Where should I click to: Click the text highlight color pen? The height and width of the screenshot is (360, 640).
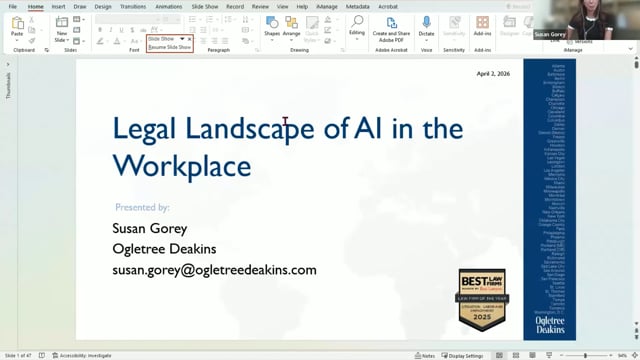point(100,41)
